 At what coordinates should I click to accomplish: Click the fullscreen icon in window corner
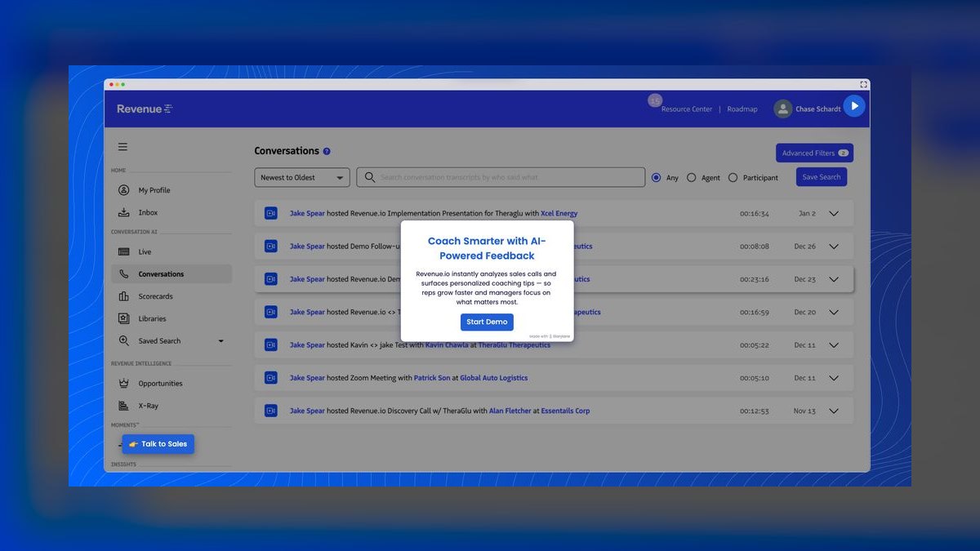click(x=863, y=84)
